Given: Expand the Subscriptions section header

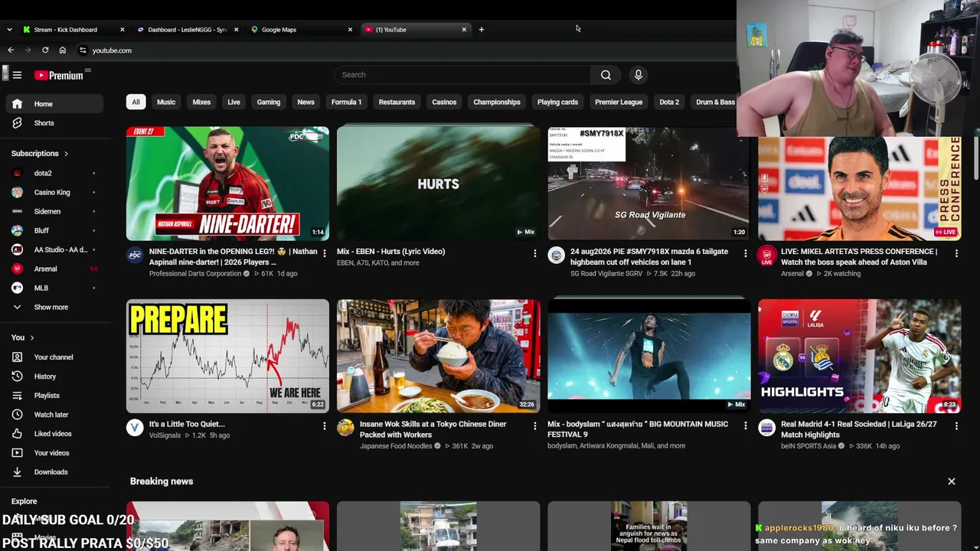Looking at the screenshot, I should (40, 153).
